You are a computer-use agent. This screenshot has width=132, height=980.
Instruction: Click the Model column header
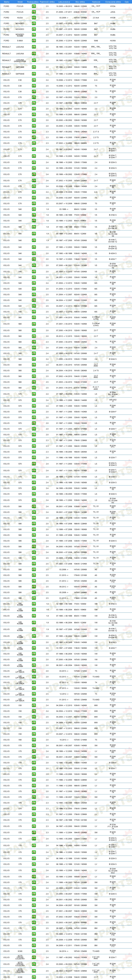(x=20, y=2)
